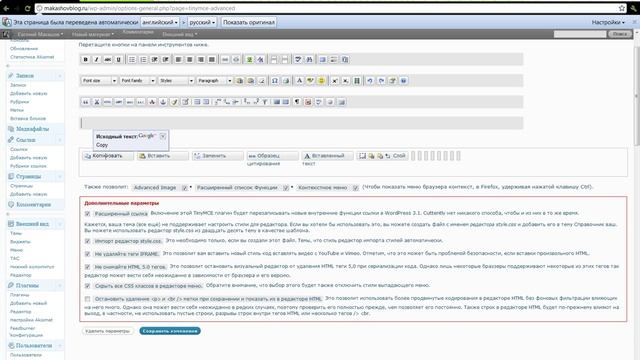Select the Omega special character icon

click(x=275, y=81)
